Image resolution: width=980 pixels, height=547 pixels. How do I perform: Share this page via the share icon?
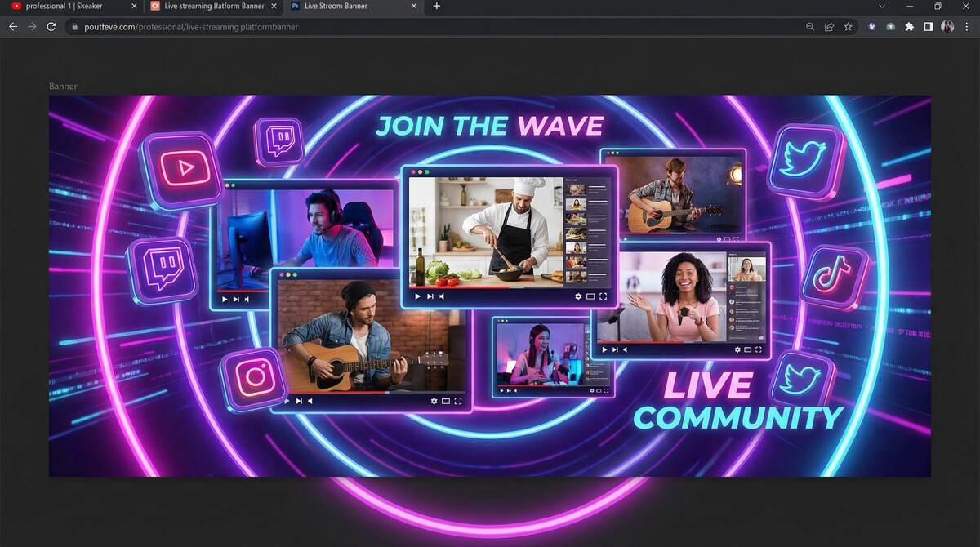(x=829, y=27)
